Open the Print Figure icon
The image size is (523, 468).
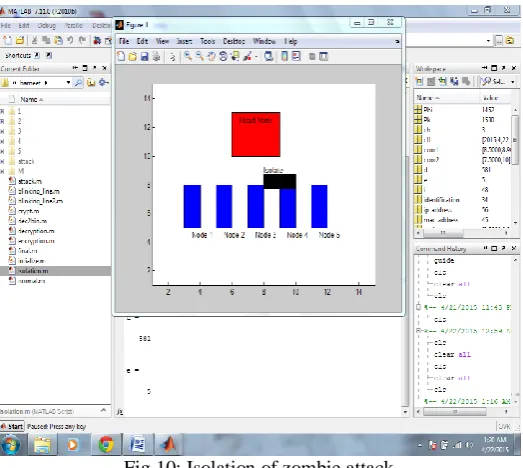(x=156, y=56)
